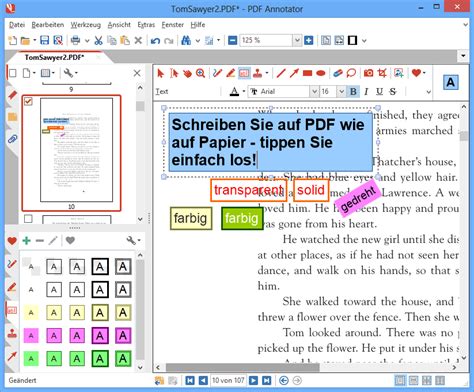Toggle Bold formatting

pos(353,91)
